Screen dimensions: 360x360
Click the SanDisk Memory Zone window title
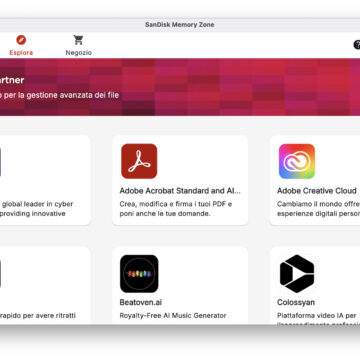coord(180,25)
